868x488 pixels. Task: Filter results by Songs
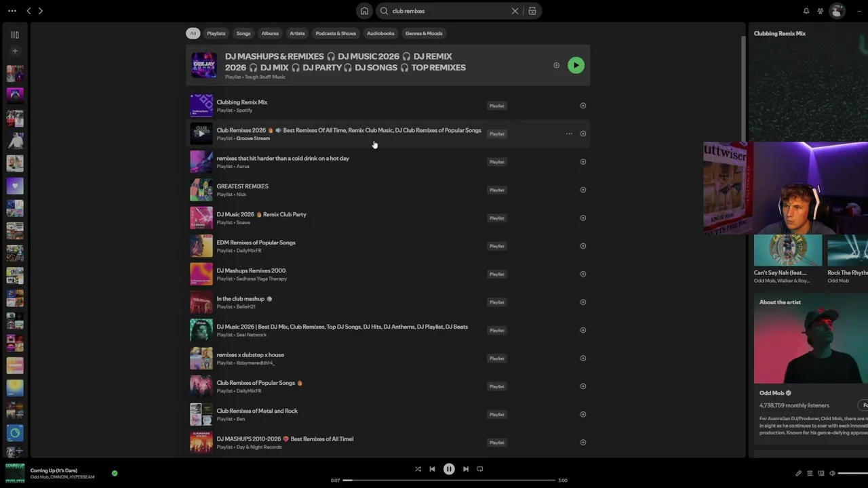coord(243,33)
